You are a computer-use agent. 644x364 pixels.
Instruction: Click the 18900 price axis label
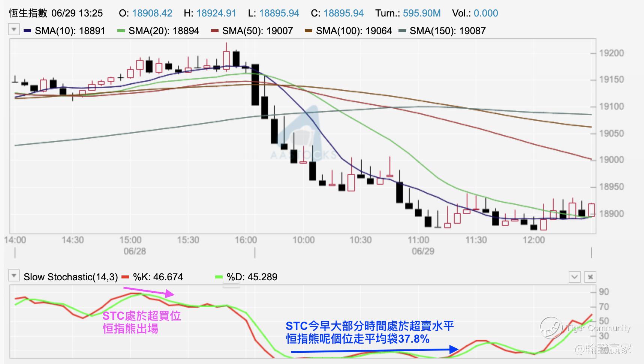(x=611, y=214)
